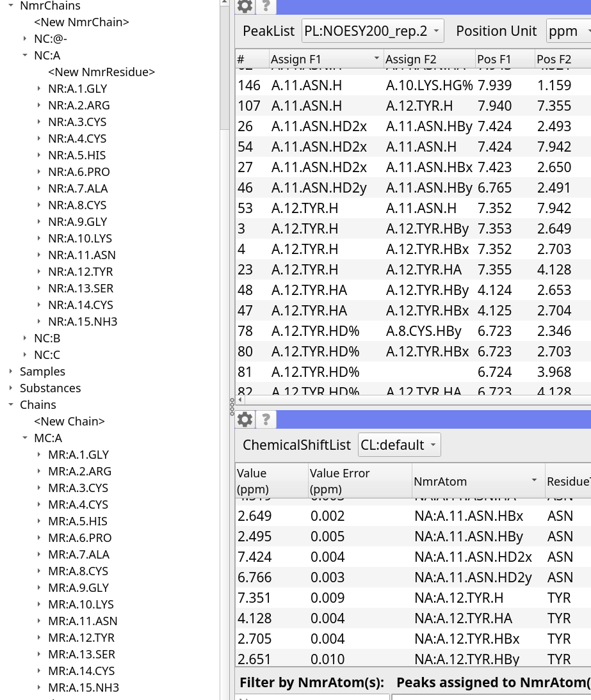Screen dimensions: 591x700
Task: Expand NR:A.12.TYR residue node
Action: [x=39, y=271]
